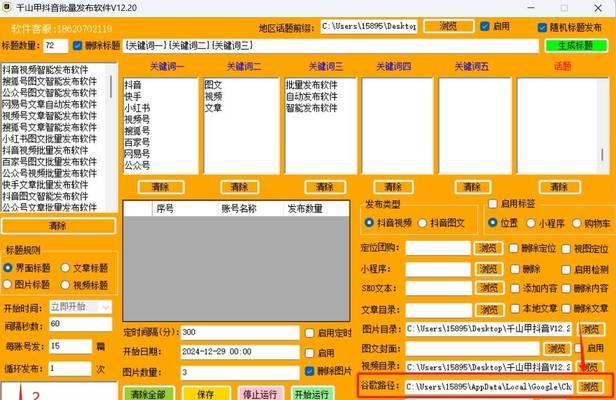Select 自动发布软件 in the 关键词三 list

[312, 96]
